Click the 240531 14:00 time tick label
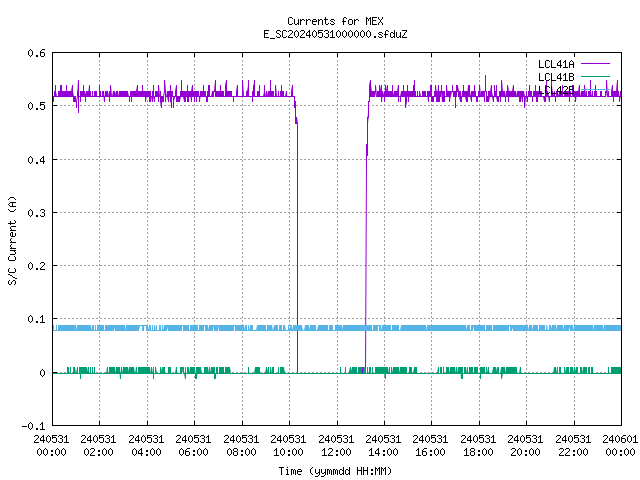The width and height of the screenshot is (640, 480). pyautogui.click(x=383, y=445)
